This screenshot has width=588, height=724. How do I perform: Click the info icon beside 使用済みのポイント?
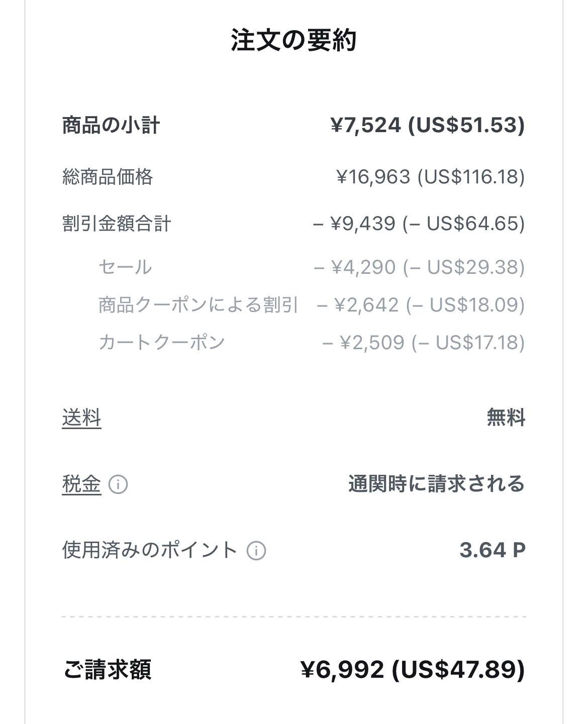click(x=256, y=551)
